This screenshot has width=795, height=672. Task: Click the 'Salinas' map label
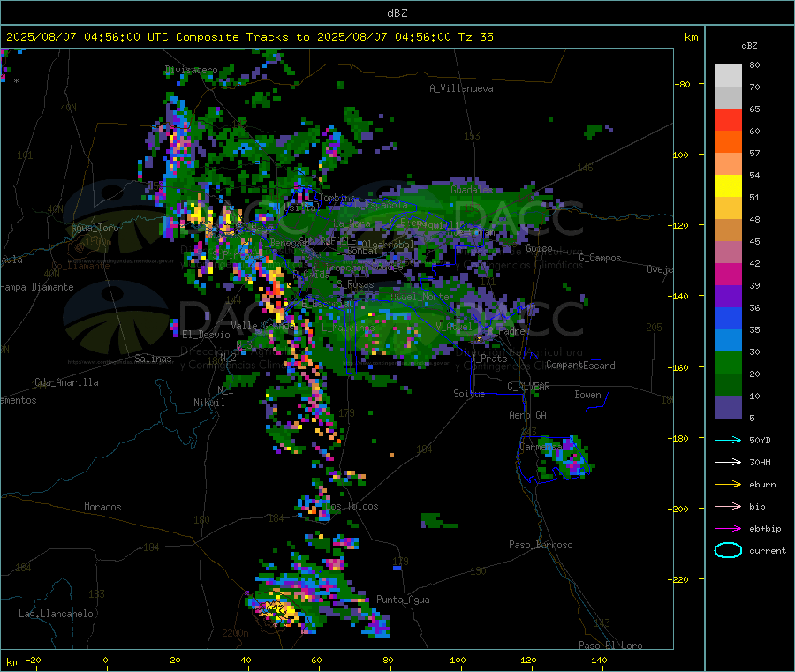pyautogui.click(x=153, y=359)
